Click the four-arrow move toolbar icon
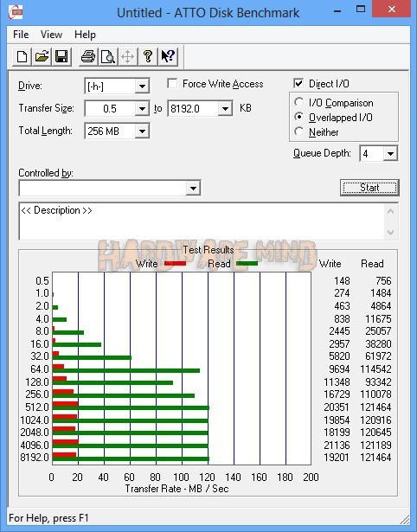 127,56
